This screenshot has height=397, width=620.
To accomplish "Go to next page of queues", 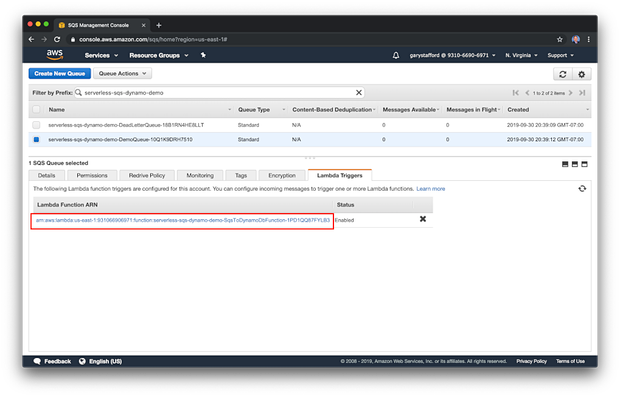I will click(x=570, y=93).
